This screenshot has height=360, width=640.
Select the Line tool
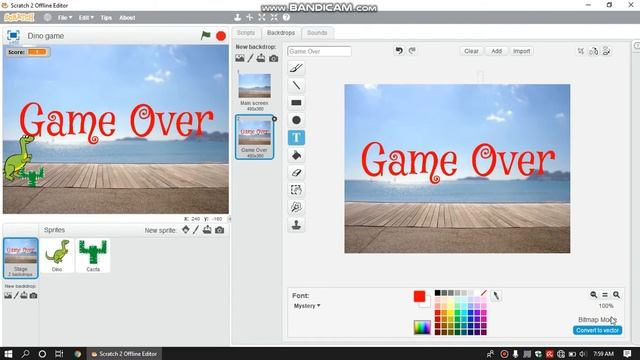point(296,85)
